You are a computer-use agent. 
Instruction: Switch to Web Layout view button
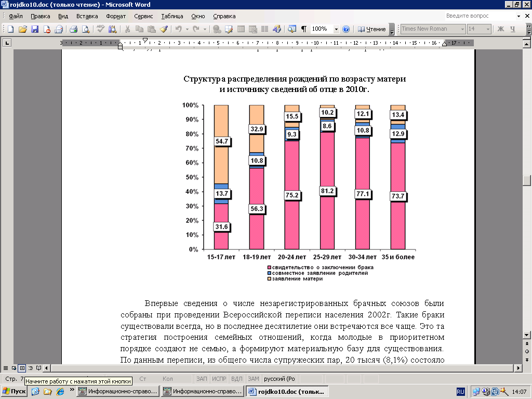click(14, 368)
